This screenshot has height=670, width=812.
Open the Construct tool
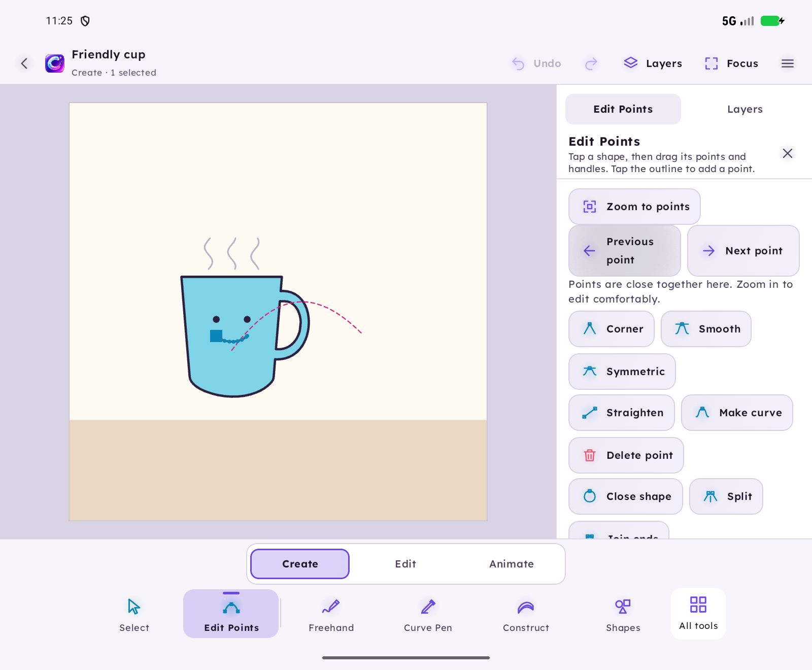coord(526,614)
